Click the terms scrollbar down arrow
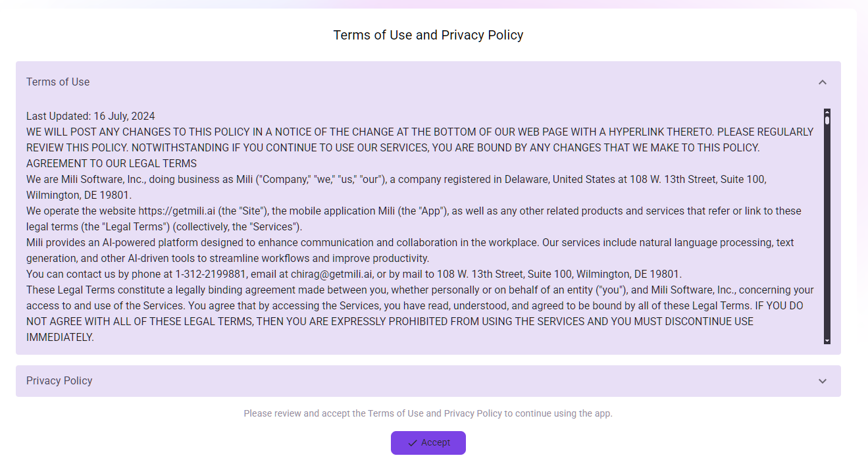 [827, 340]
